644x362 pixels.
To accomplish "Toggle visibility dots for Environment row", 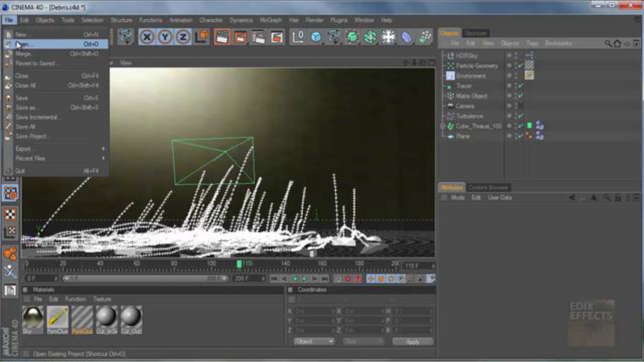I will pyautogui.click(x=515, y=76).
